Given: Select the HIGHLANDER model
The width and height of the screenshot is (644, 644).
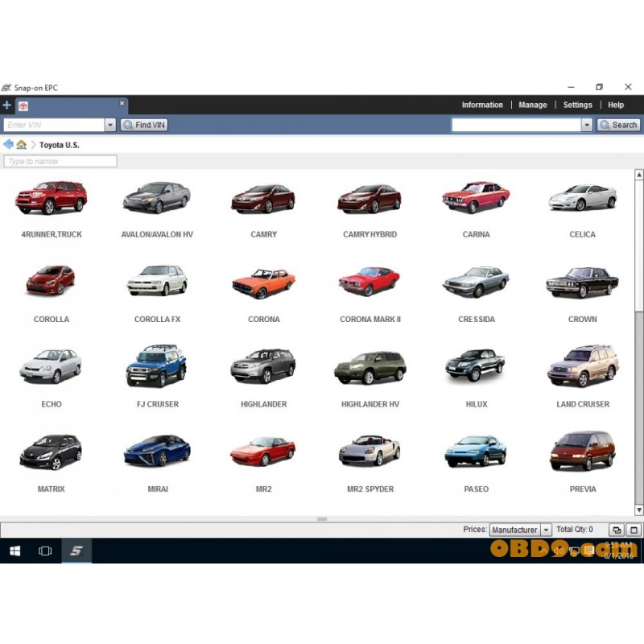Looking at the screenshot, I should tap(263, 378).
